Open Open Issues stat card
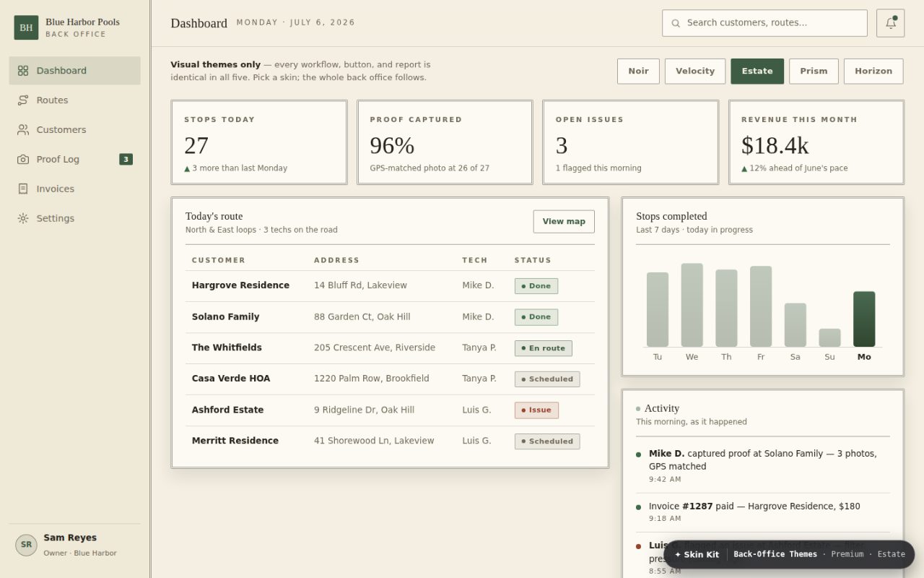This screenshot has height=578, width=924. tap(630, 142)
